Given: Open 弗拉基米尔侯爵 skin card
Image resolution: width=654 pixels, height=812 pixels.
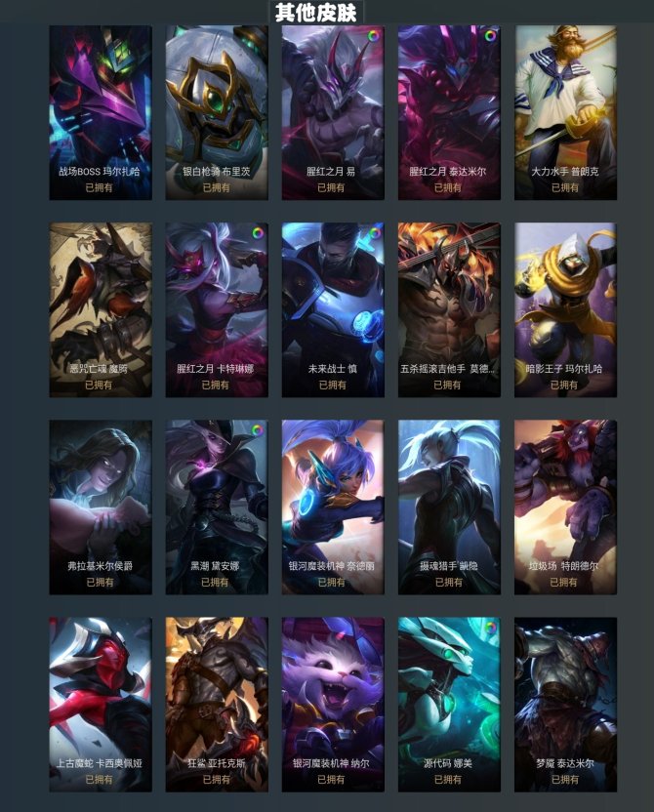Looking at the screenshot, I should coord(101,507).
